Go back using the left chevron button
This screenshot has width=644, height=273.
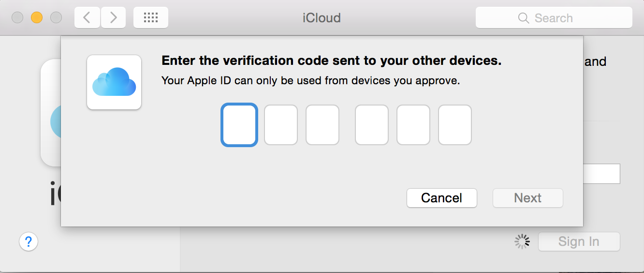pyautogui.click(x=87, y=18)
